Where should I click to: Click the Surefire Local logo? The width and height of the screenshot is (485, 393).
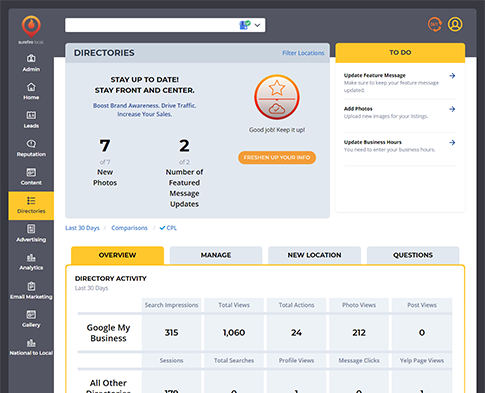pyautogui.click(x=31, y=29)
